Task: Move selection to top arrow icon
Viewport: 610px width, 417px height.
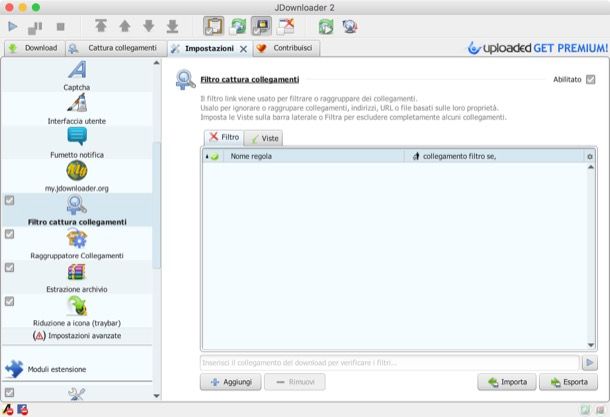Action: [x=101, y=26]
